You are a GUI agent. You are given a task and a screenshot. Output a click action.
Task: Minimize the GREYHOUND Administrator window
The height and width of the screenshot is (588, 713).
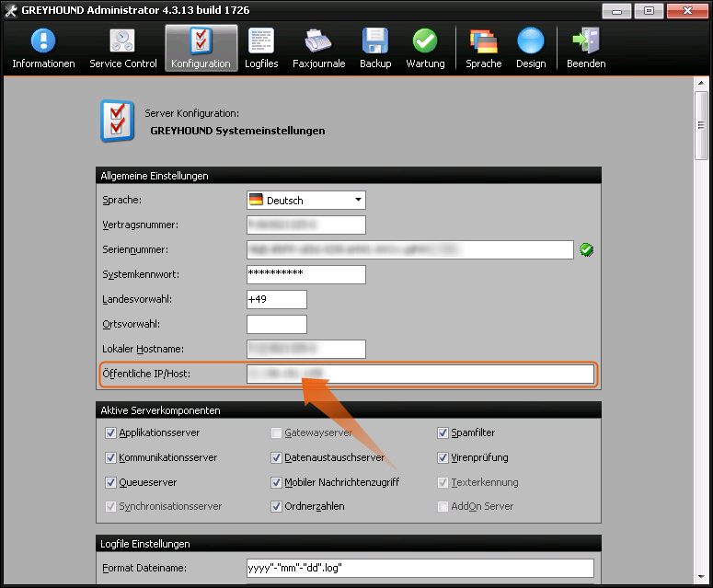pos(616,11)
